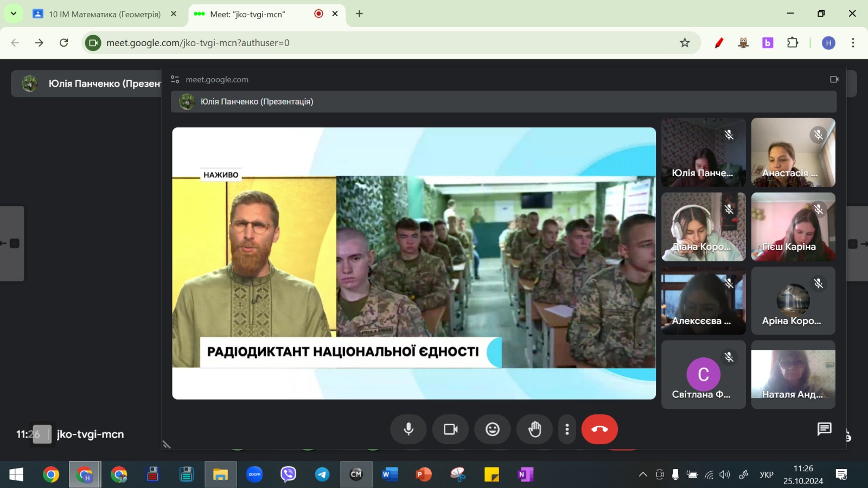Switch the УКР keyboard language indicator

click(766, 475)
